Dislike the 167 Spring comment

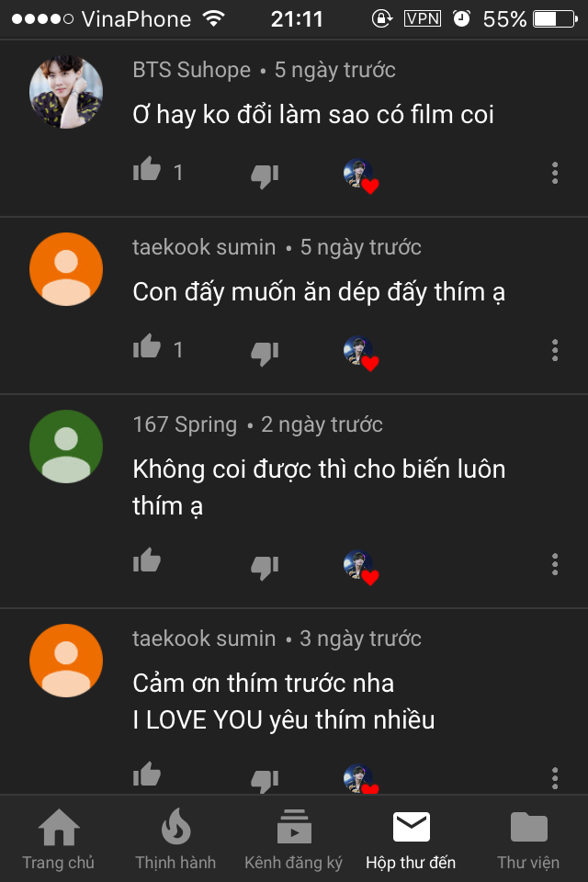coord(265,567)
